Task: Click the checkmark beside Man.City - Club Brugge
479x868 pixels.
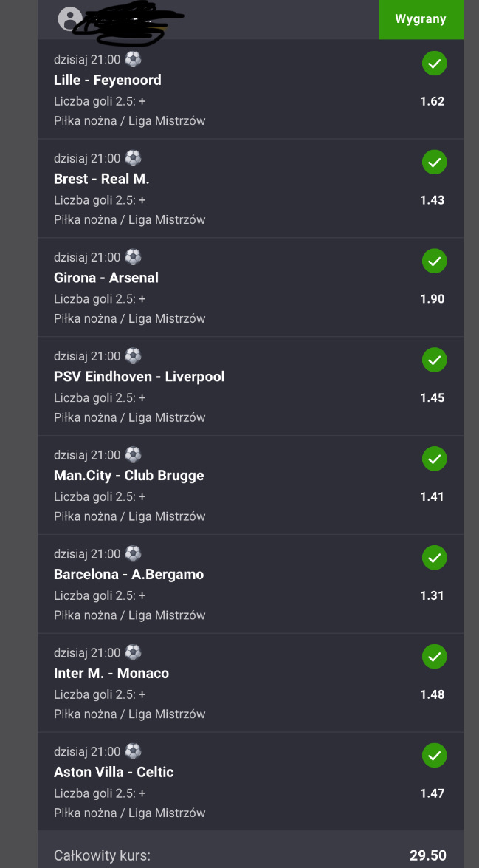Action: click(x=434, y=459)
